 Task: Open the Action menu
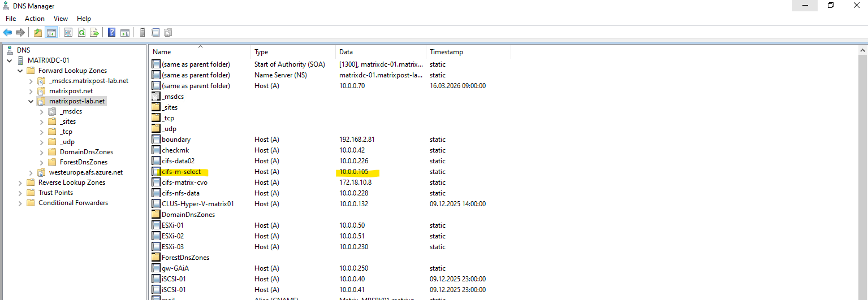[x=34, y=19]
